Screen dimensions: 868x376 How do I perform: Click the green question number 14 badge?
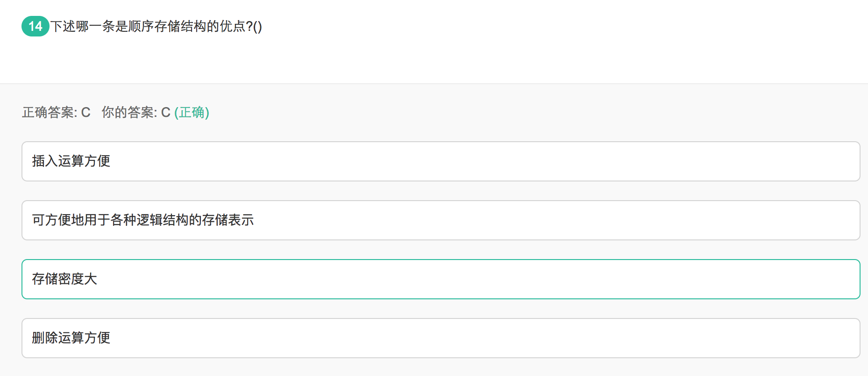click(36, 26)
